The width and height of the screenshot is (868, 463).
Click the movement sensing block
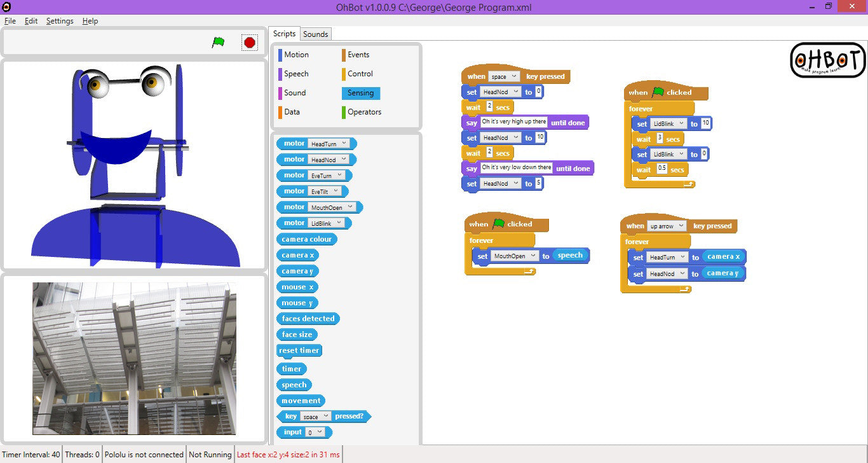click(x=301, y=401)
